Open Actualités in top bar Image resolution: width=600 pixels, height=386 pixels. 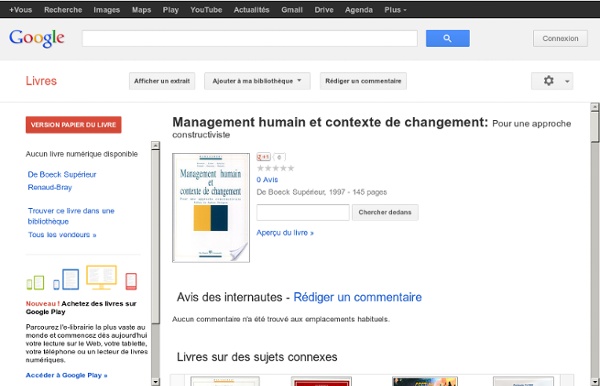click(x=251, y=10)
